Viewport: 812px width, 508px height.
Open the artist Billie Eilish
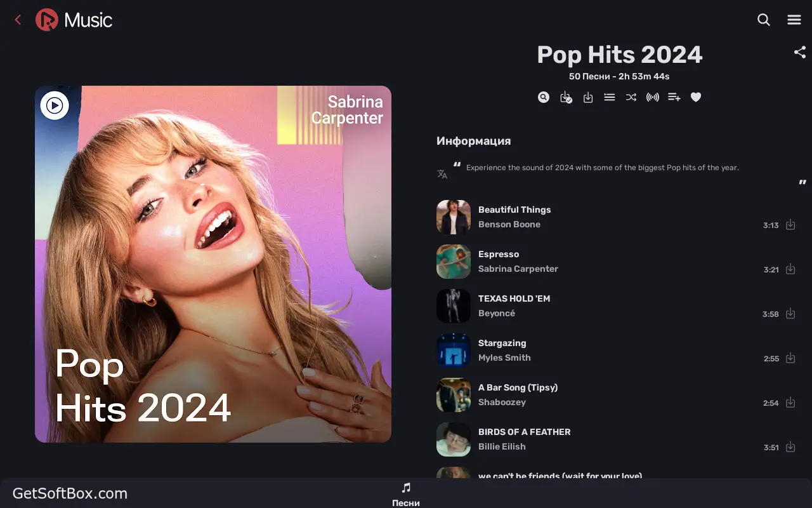(502, 446)
